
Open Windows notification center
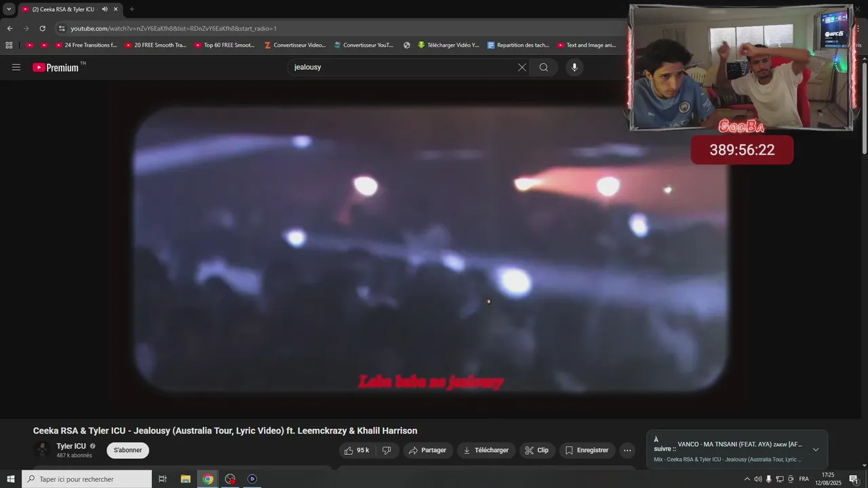pyautogui.click(x=854, y=479)
